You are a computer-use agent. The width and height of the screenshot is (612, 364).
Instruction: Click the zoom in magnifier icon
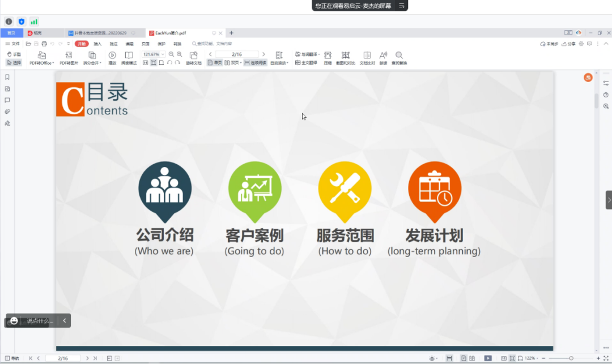180,54
